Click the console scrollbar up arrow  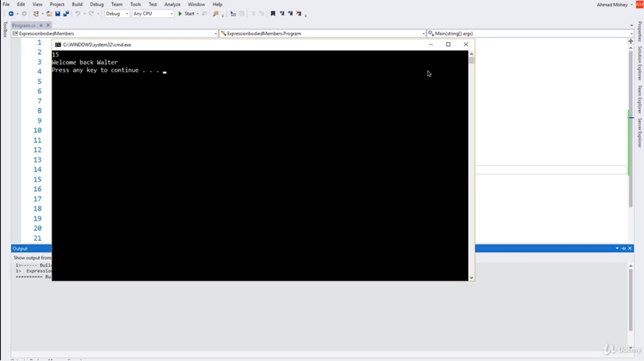coord(471,54)
